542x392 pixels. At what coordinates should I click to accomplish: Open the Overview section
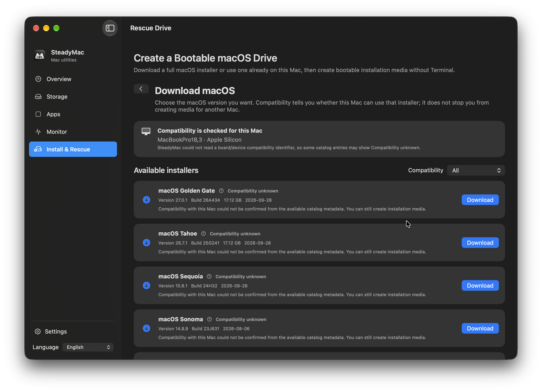pos(73,79)
